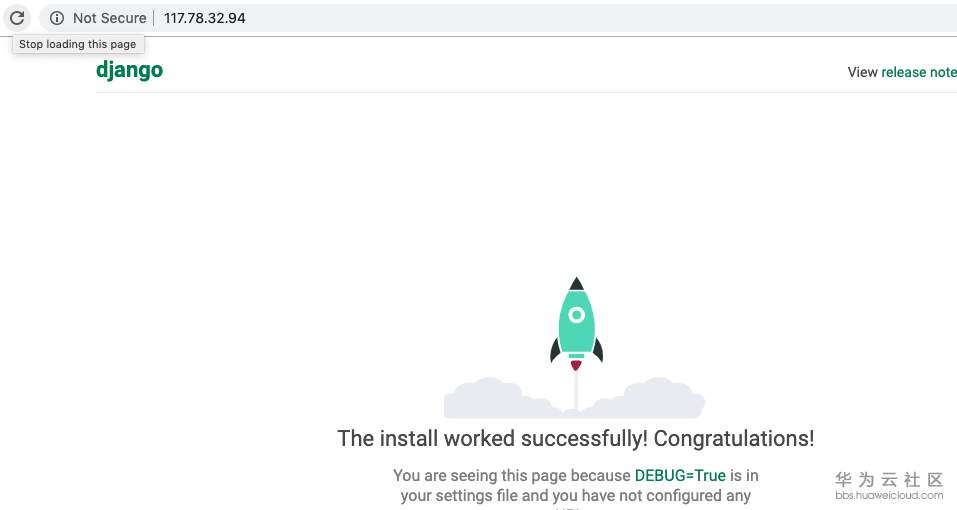The height and width of the screenshot is (510, 957).
Task: Open the DEBUG=True link
Action: 680,475
